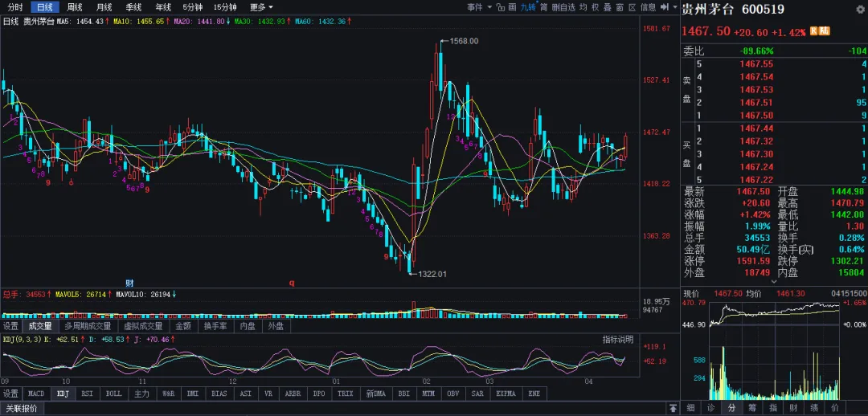Select the 指 index tab
The width and height of the screenshot is (868, 416).
pyautogui.click(x=773, y=408)
